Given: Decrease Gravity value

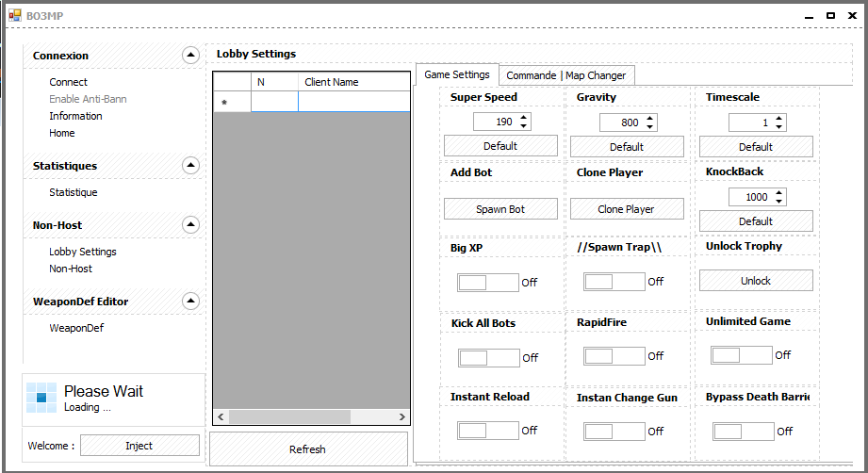Looking at the screenshot, I should (650, 127).
